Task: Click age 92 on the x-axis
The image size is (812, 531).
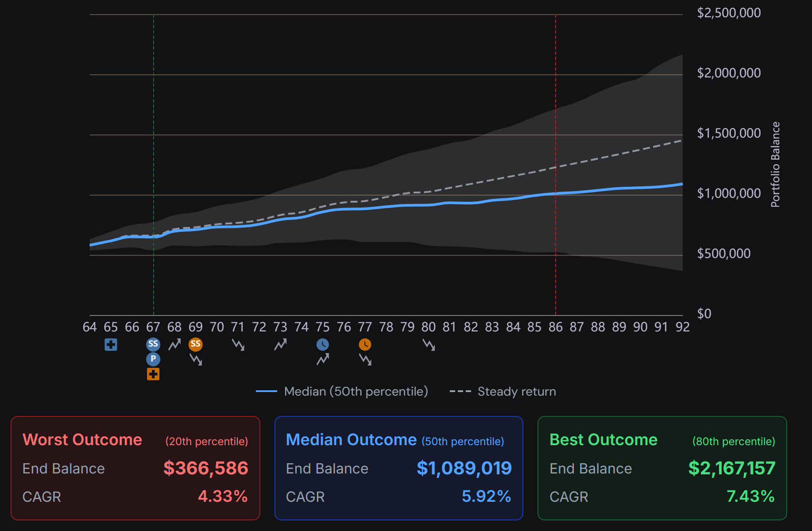Action: 683,327
